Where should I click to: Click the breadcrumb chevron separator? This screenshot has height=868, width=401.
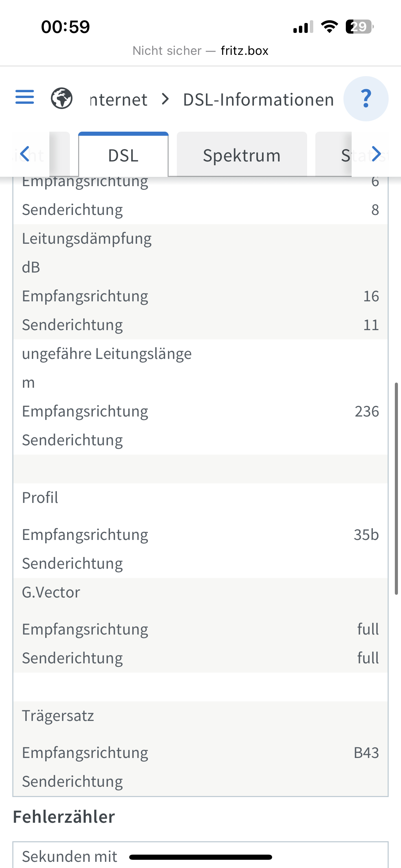tap(166, 99)
